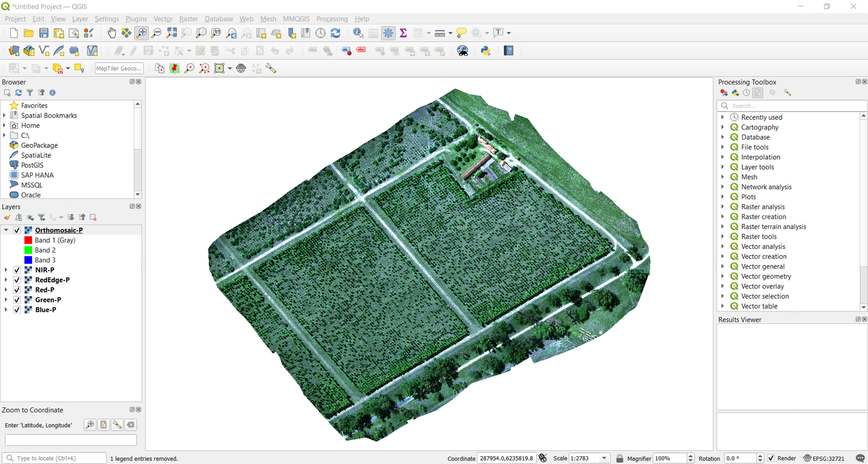Select PostGIS in the Browser panel
868x464 pixels.
(x=32, y=165)
